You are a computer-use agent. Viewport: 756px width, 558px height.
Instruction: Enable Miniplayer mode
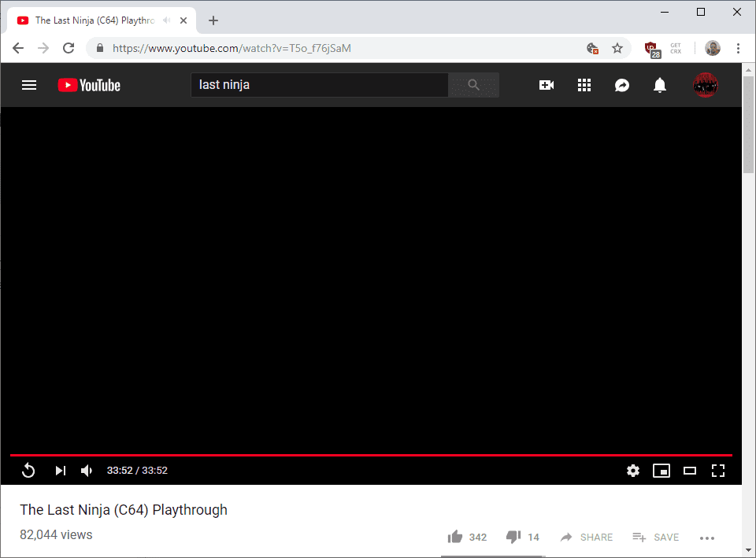click(661, 470)
